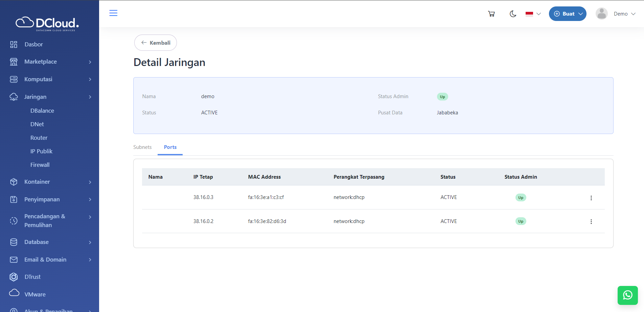Open the language flag dropdown

coord(533,14)
